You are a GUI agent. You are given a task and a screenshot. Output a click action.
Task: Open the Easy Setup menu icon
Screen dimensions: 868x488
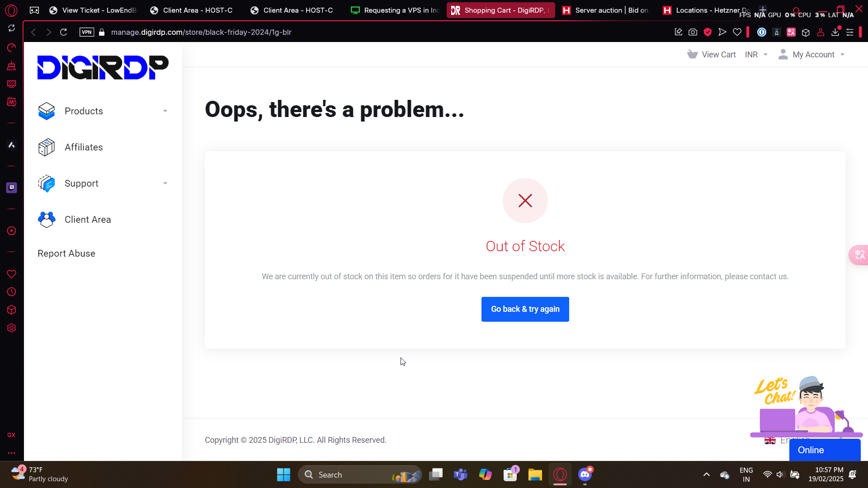coord(850,32)
